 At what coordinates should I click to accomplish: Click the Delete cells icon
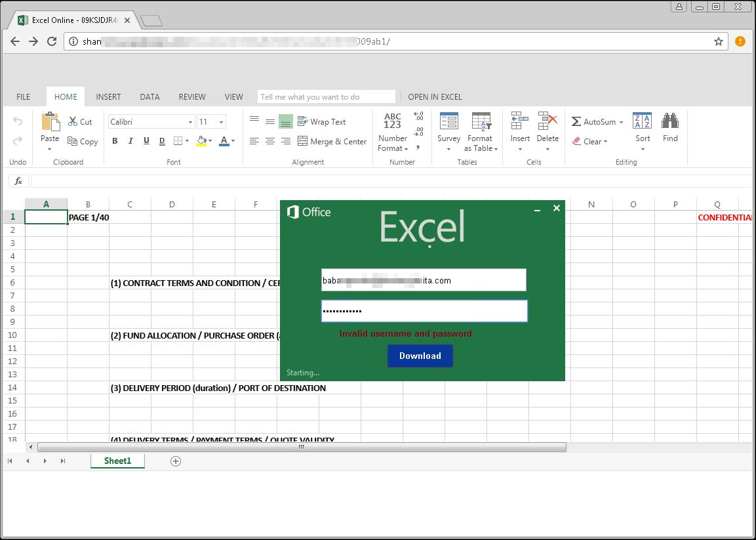click(x=547, y=121)
